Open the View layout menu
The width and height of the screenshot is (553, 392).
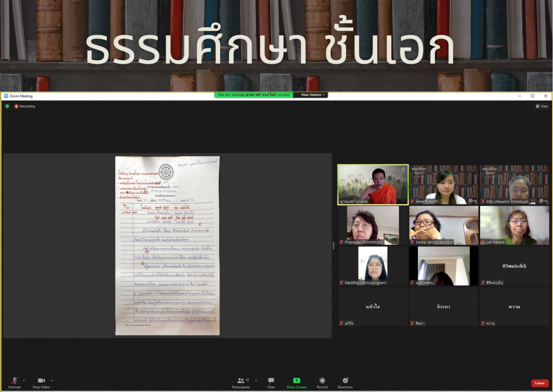(x=541, y=106)
